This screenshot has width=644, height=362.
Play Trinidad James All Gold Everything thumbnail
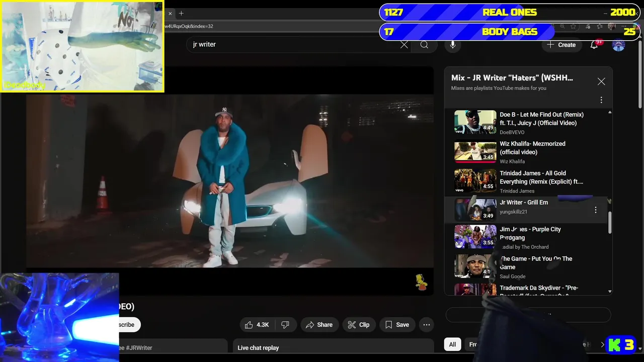point(475,180)
